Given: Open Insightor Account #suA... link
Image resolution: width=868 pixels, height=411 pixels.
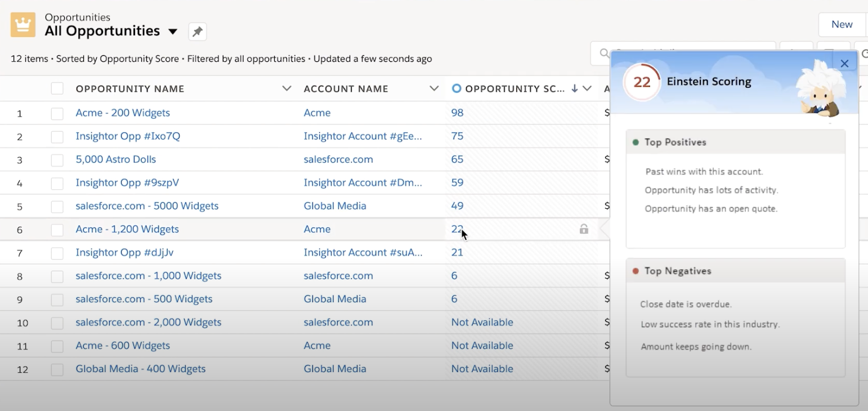Looking at the screenshot, I should pos(363,252).
